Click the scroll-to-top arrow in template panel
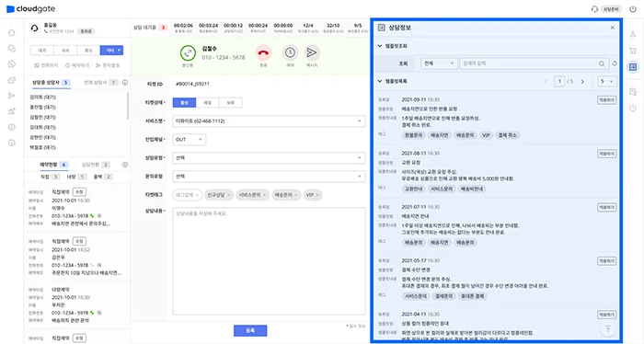 point(608,329)
